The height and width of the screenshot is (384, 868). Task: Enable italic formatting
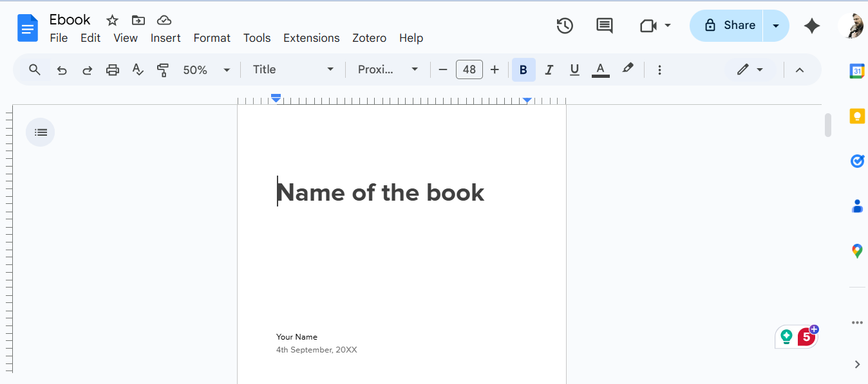tap(549, 69)
